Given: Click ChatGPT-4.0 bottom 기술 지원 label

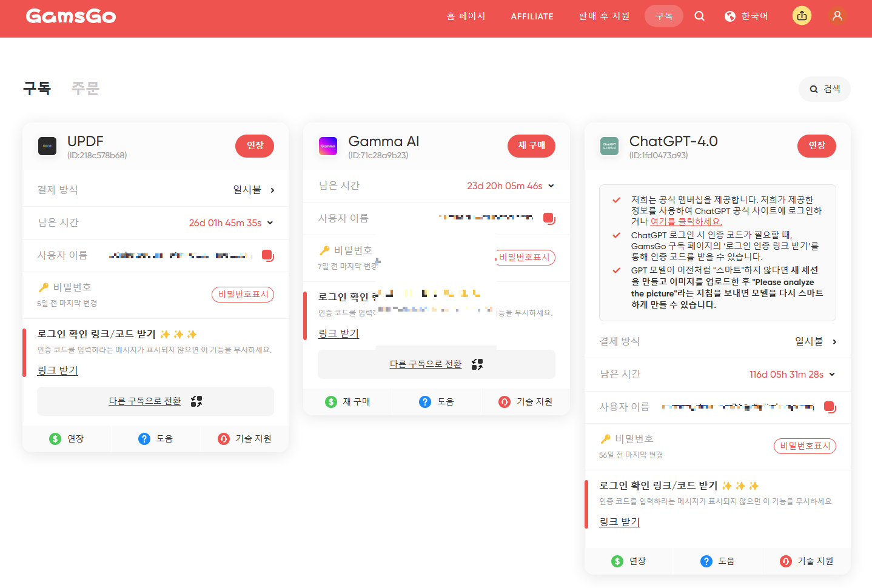Looking at the screenshot, I should [816, 561].
